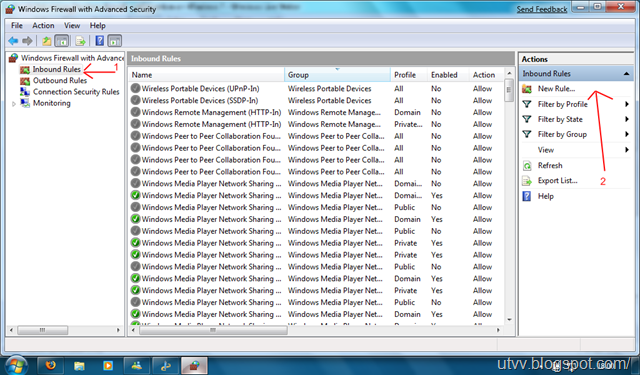Select Outbound Rules in the tree
640x375 pixels.
(x=60, y=80)
